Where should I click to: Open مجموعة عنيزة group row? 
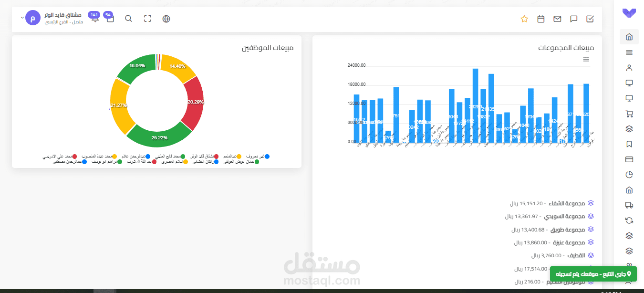point(553,242)
